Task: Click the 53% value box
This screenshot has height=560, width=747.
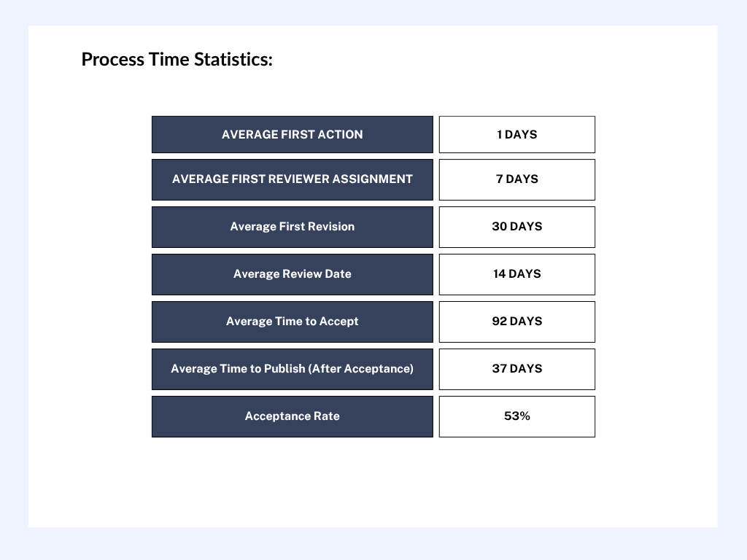Action: point(517,416)
